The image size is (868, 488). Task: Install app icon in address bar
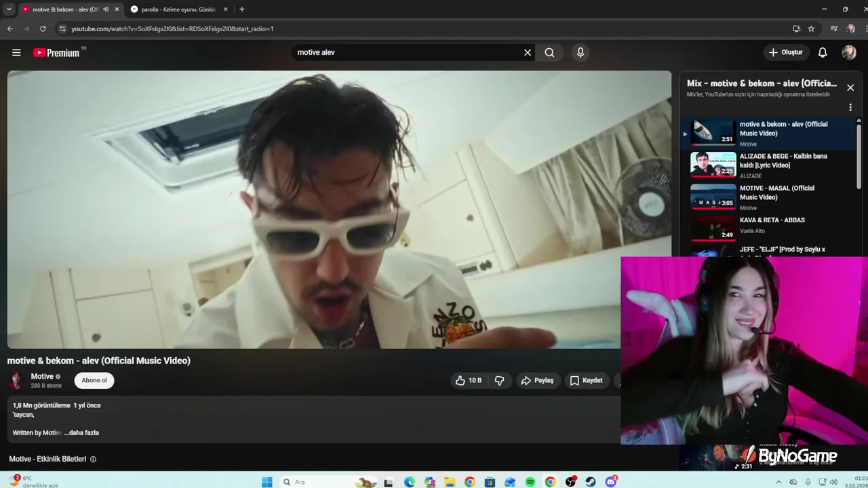796,28
